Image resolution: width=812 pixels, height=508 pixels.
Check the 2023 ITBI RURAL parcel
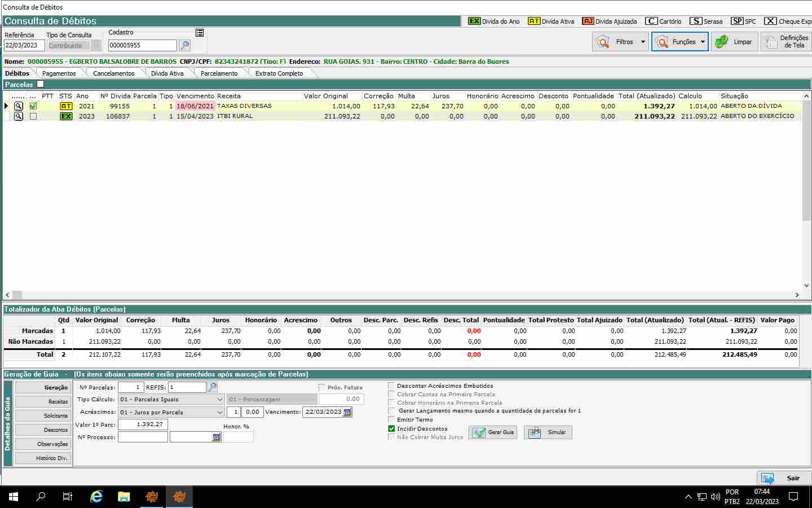pyautogui.click(x=33, y=116)
